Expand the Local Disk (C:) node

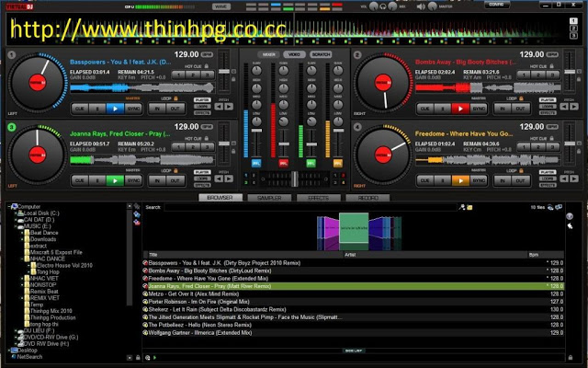click(16, 213)
